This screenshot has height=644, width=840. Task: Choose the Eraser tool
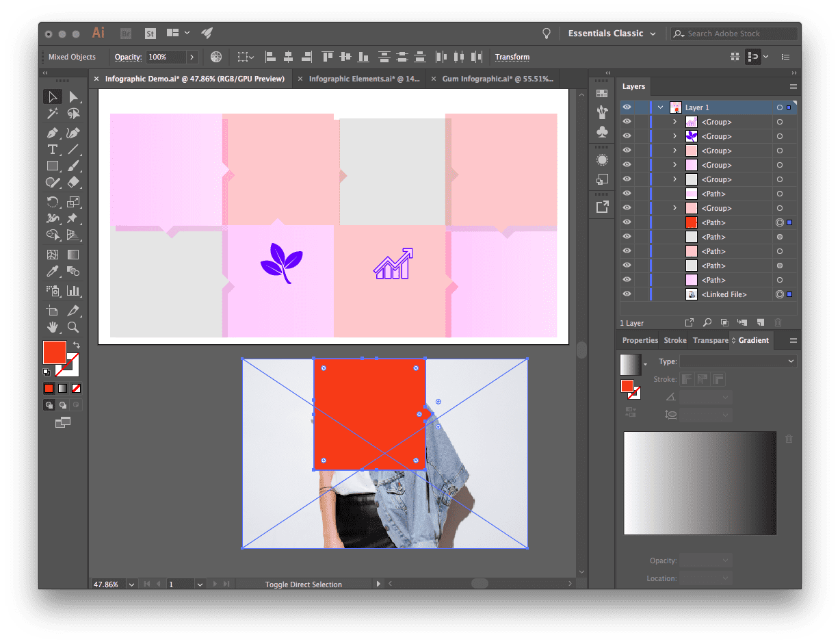click(x=73, y=183)
